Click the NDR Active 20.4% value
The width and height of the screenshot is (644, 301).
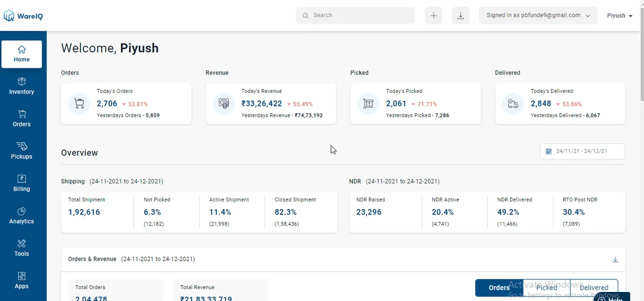[x=443, y=212]
